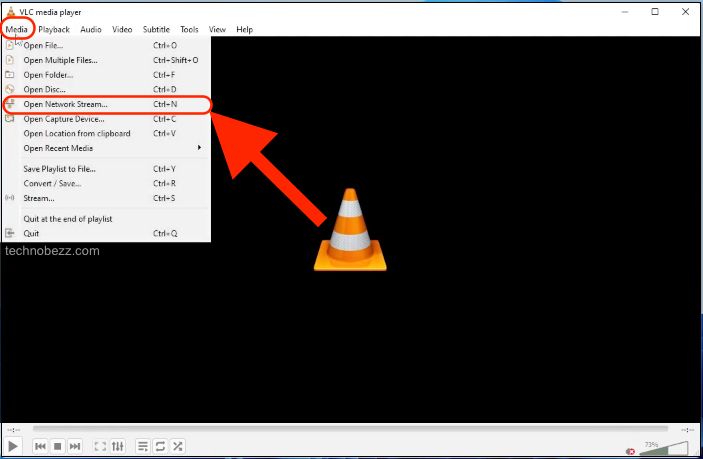703x459 pixels.
Task: Choose Quit from the Media menu
Action: point(106,234)
